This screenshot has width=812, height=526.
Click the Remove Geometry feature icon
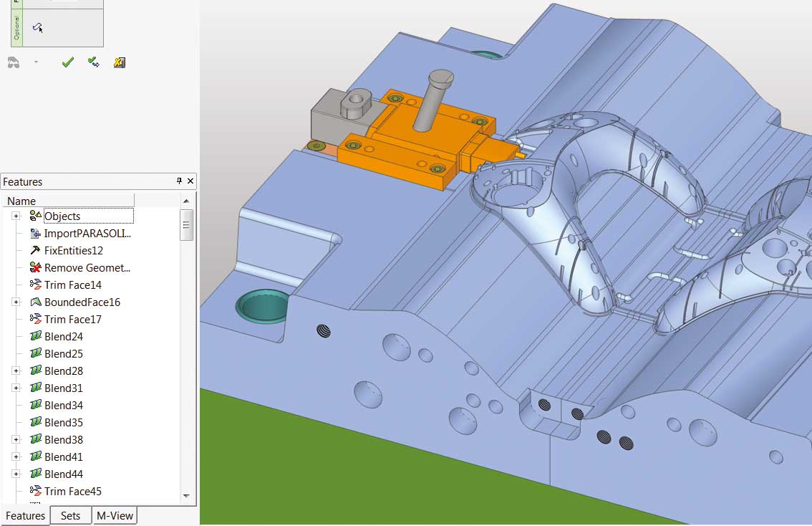36,267
